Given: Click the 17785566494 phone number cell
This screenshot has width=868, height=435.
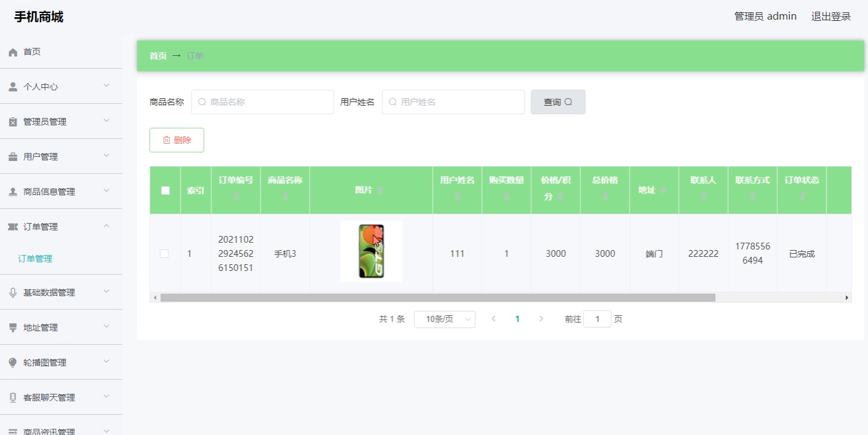Looking at the screenshot, I should (752, 253).
